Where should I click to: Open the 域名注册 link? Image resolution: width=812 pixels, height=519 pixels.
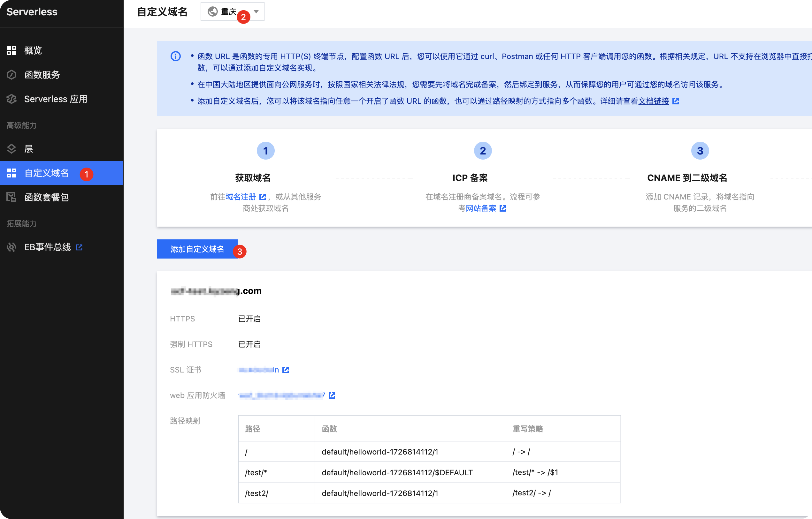[x=241, y=197]
